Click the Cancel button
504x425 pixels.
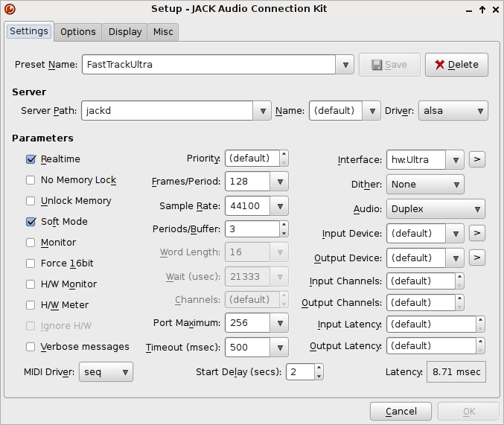(401, 412)
